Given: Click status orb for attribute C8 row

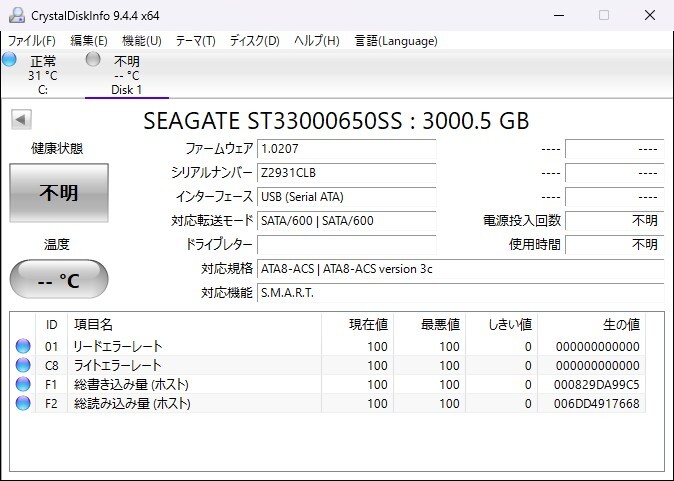Looking at the screenshot, I should pos(23,366).
